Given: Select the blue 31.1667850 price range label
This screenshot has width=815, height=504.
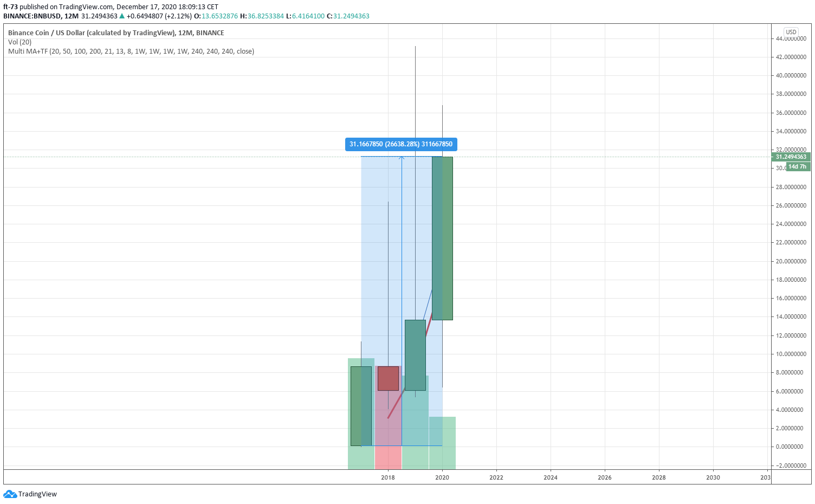Looking at the screenshot, I should click(x=401, y=144).
